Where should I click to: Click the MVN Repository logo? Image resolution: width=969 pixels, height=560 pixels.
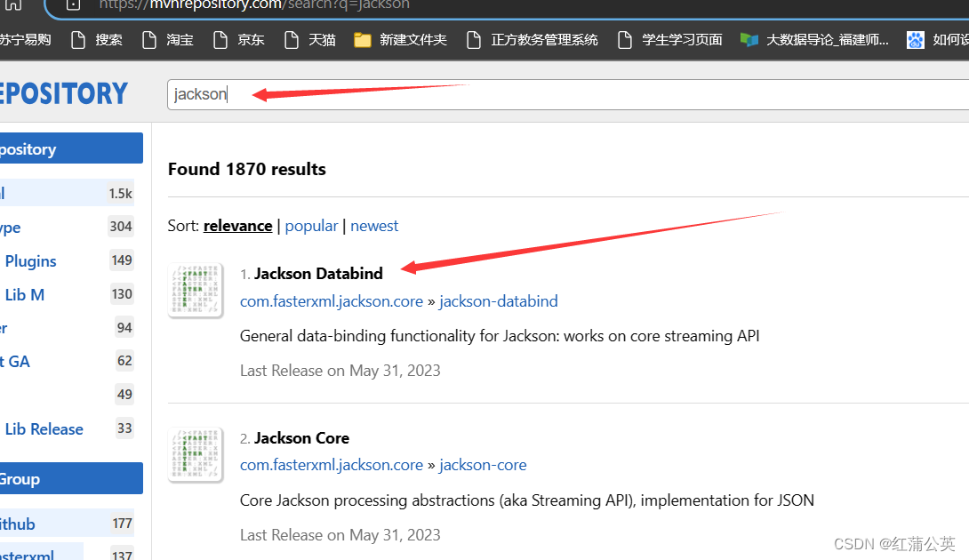tap(64, 94)
